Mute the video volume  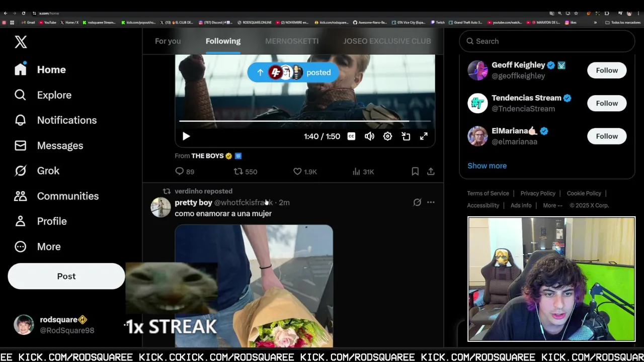click(x=369, y=136)
